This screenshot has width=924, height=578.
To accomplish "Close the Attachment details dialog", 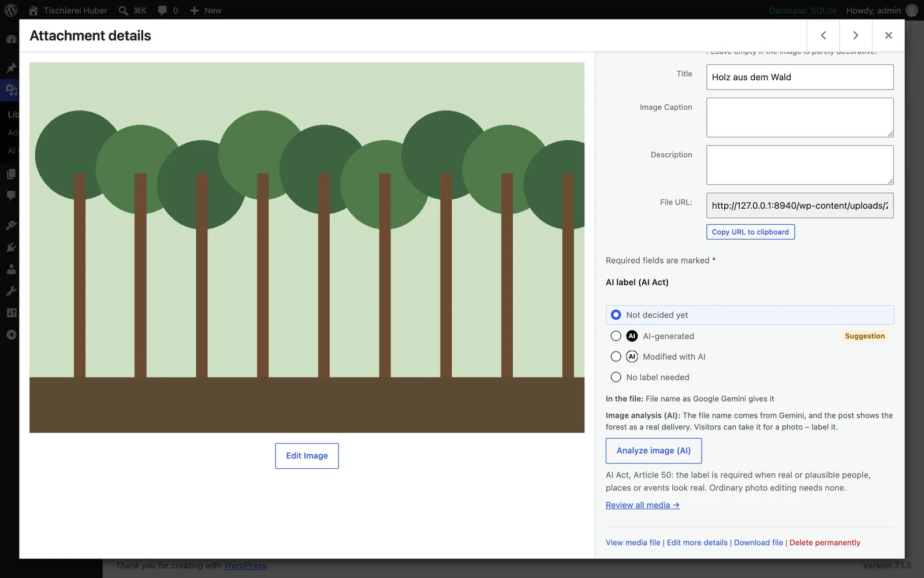I will click(888, 35).
